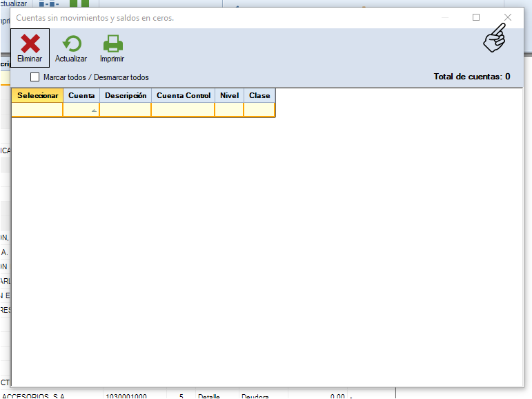Maximize the Cuentas sin movimientos window
Screen dimensions: 532x399
coord(476,17)
